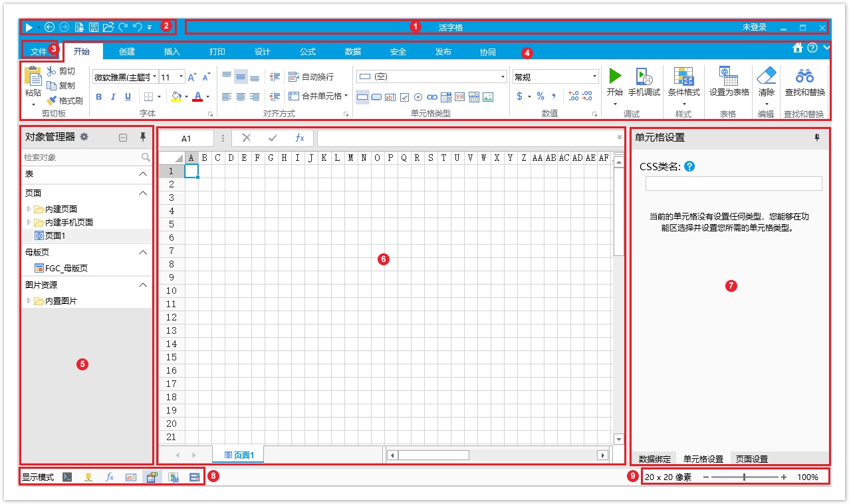Select the 页面1 sheet tab at bottom
Viewport: 849px width, 504px height.
239,455
